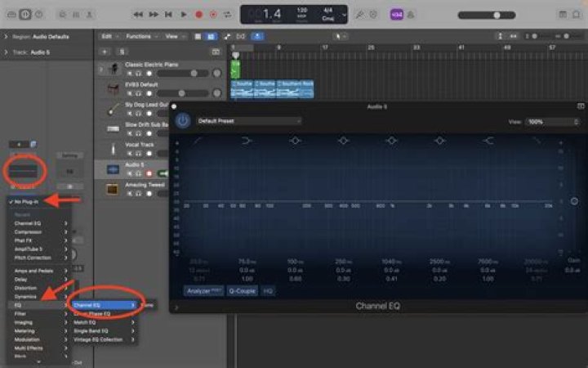Viewport: 588px width, 368px height.
Task: Open Smart Controls button in control bar
Action: [x=63, y=15]
